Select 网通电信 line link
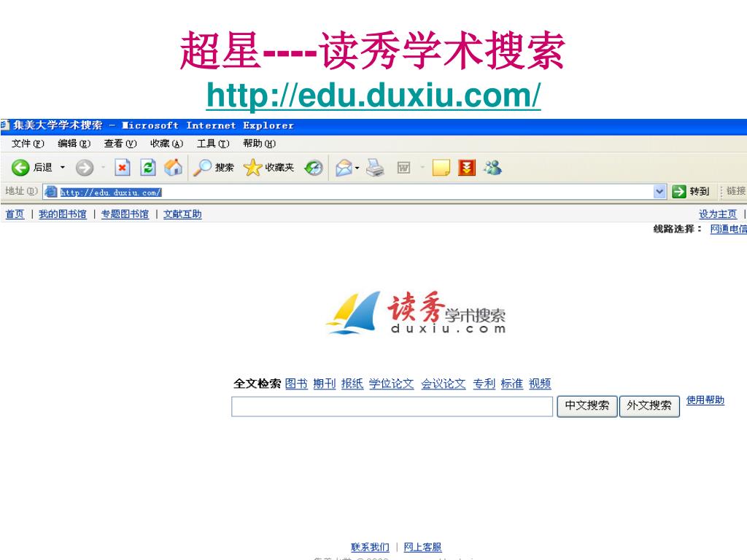The height and width of the screenshot is (560, 747). click(729, 229)
